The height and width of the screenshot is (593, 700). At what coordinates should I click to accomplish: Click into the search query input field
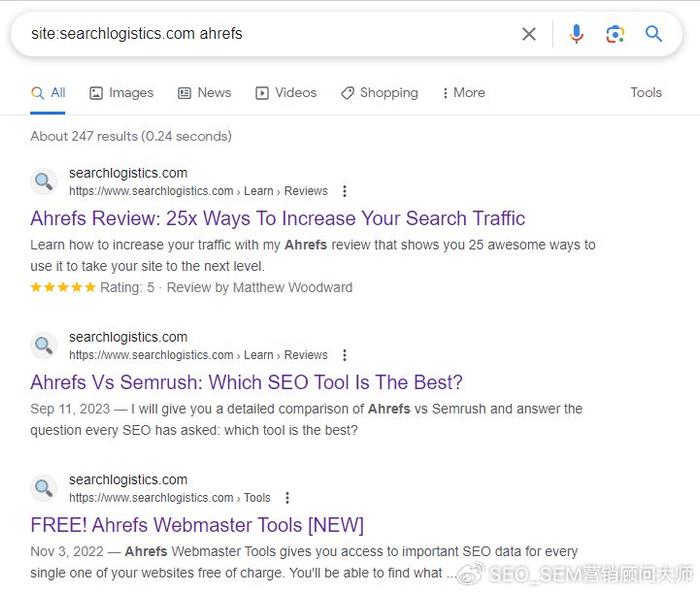pos(268,34)
